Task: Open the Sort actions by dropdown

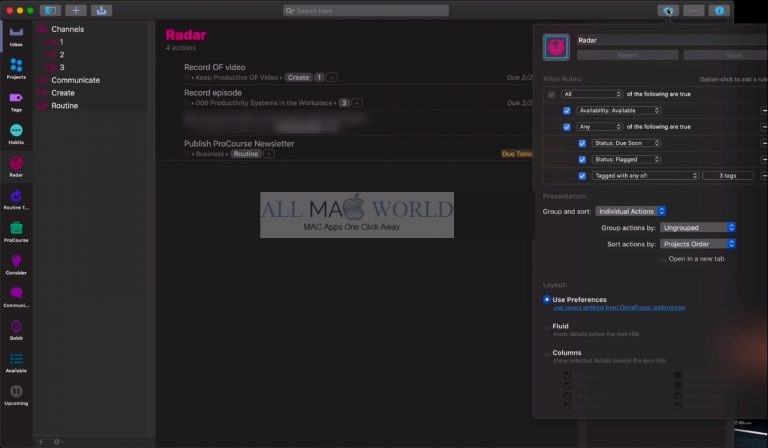Action: pos(697,244)
